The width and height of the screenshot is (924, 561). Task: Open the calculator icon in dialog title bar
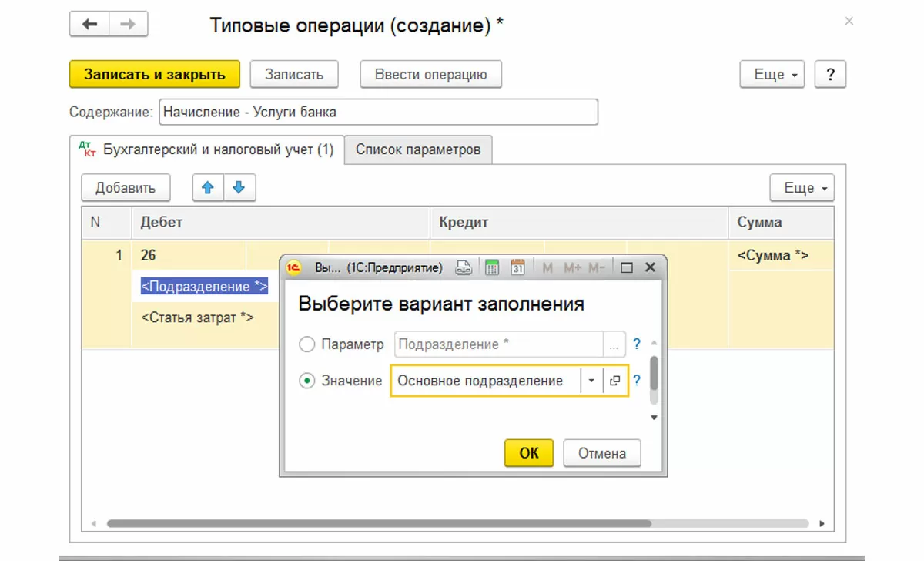(x=493, y=268)
